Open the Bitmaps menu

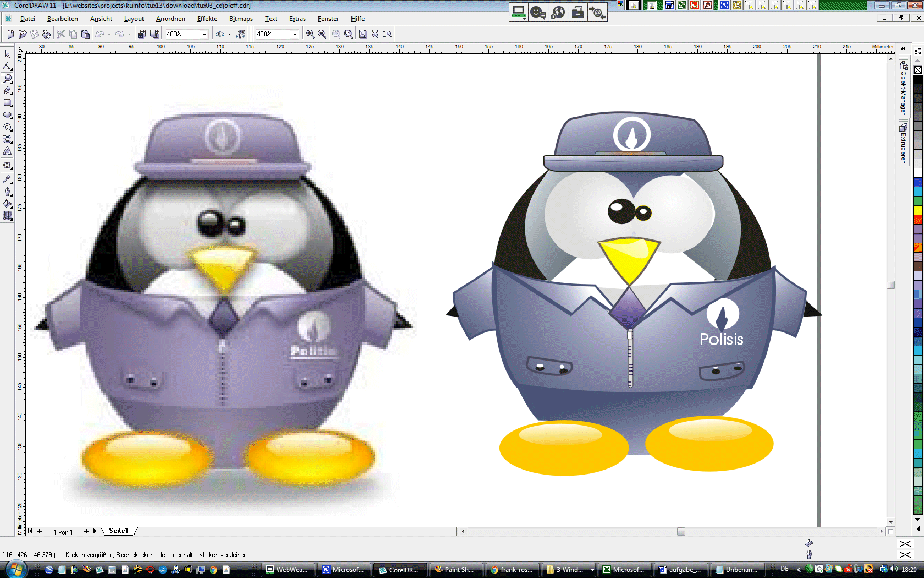click(x=241, y=19)
